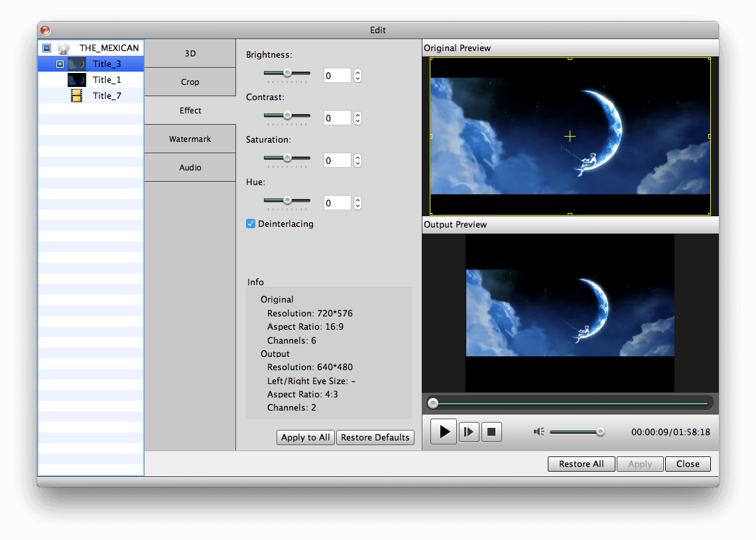Click the Restore All button

[582, 464]
